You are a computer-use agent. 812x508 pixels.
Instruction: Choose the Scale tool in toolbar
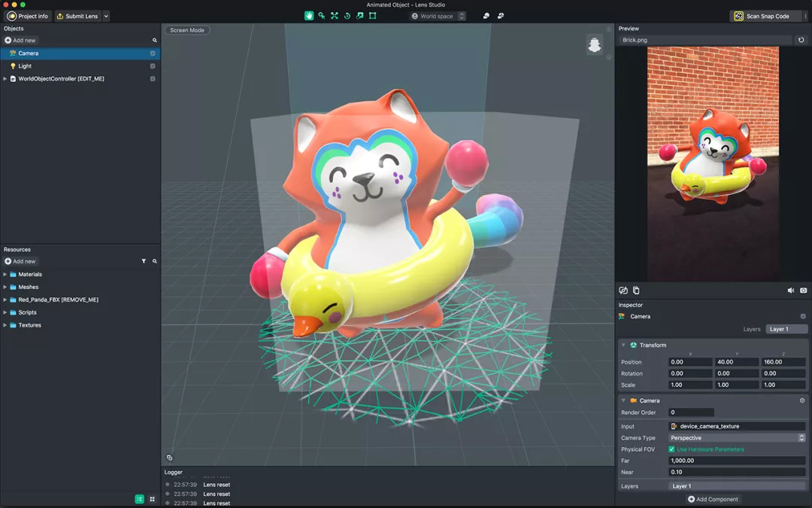359,16
